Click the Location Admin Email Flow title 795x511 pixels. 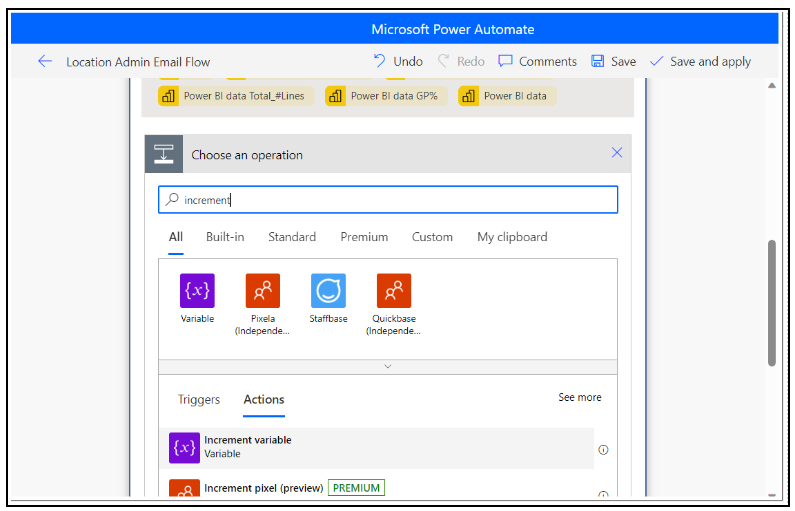pyautogui.click(x=138, y=62)
